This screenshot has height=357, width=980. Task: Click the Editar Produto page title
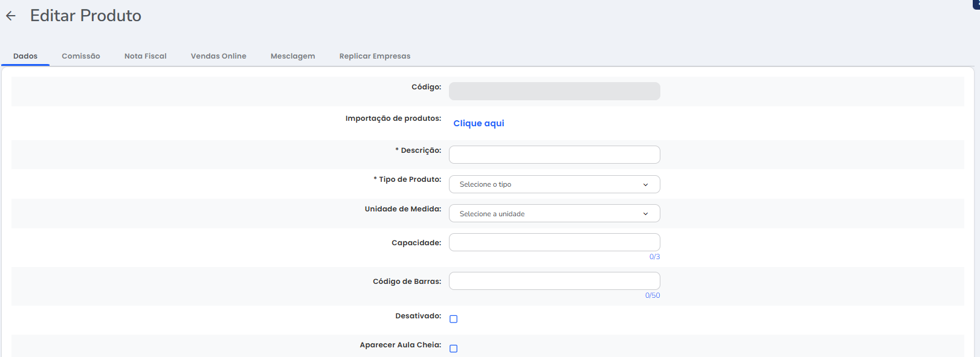86,16
